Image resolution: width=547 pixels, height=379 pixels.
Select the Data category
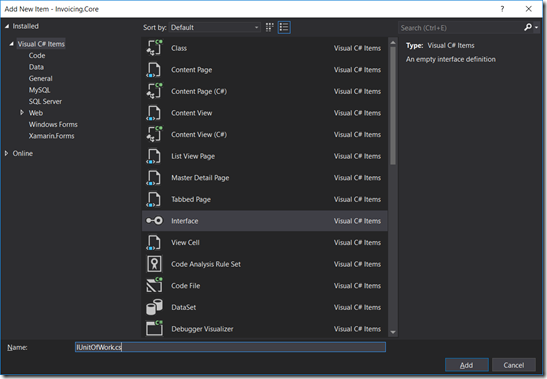[36, 67]
